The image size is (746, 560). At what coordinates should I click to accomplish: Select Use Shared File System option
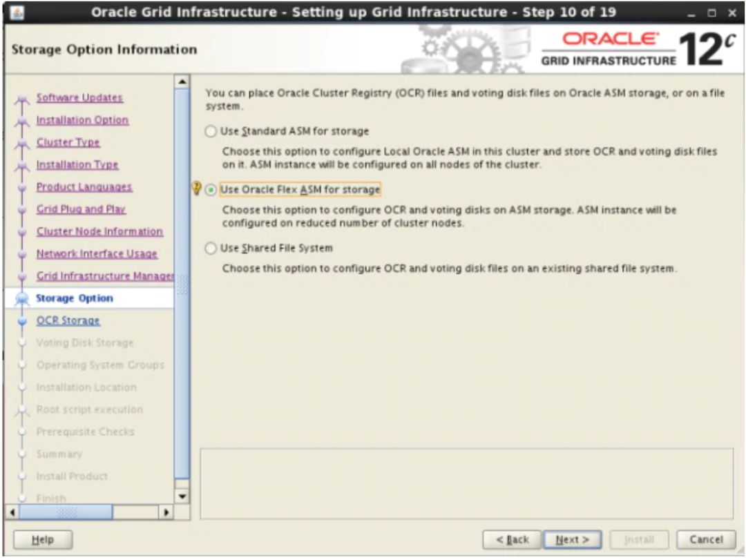[211, 249]
